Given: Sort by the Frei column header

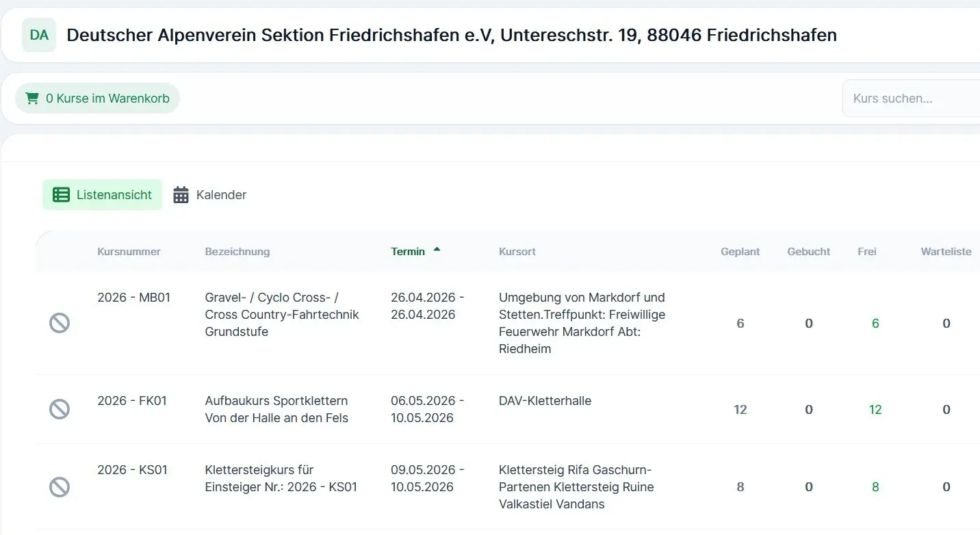Looking at the screenshot, I should (866, 252).
